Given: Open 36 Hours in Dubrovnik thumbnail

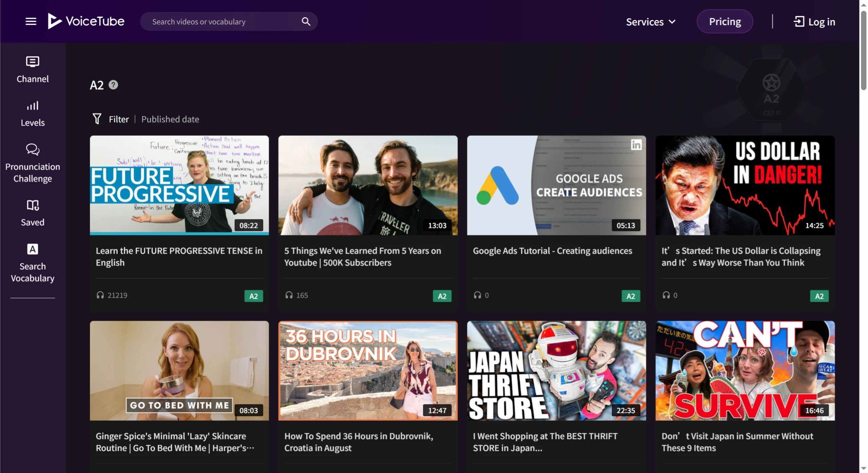Looking at the screenshot, I should [368, 371].
